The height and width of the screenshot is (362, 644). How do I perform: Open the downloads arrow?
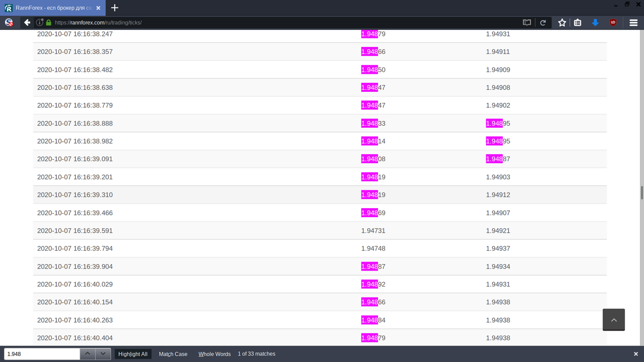click(x=595, y=22)
